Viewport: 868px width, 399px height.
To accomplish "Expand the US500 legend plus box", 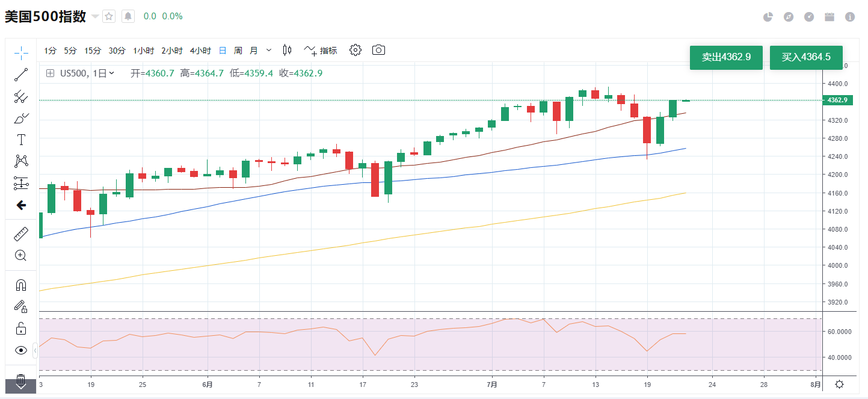I will [50, 73].
